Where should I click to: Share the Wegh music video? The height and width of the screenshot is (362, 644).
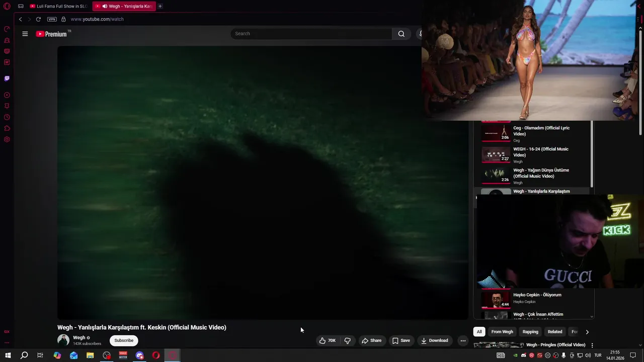[371, 340]
